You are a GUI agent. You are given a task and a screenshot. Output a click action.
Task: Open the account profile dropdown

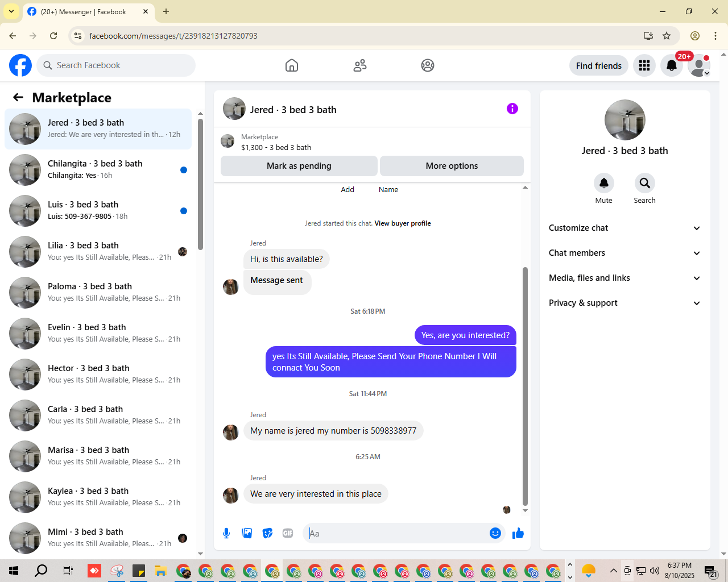pyautogui.click(x=699, y=66)
